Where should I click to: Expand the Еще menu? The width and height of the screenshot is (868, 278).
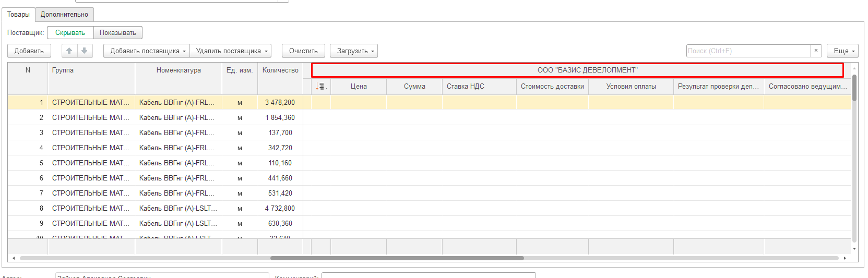click(x=842, y=51)
